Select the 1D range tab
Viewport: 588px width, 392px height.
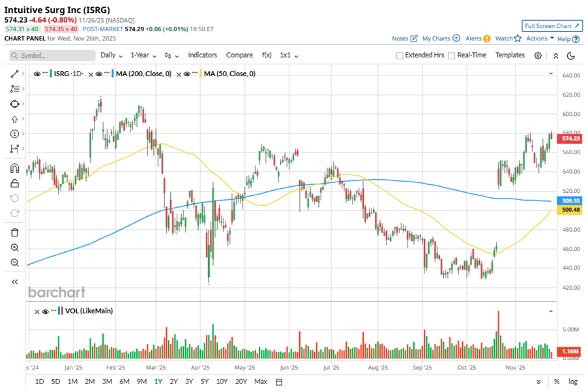pos(39,382)
